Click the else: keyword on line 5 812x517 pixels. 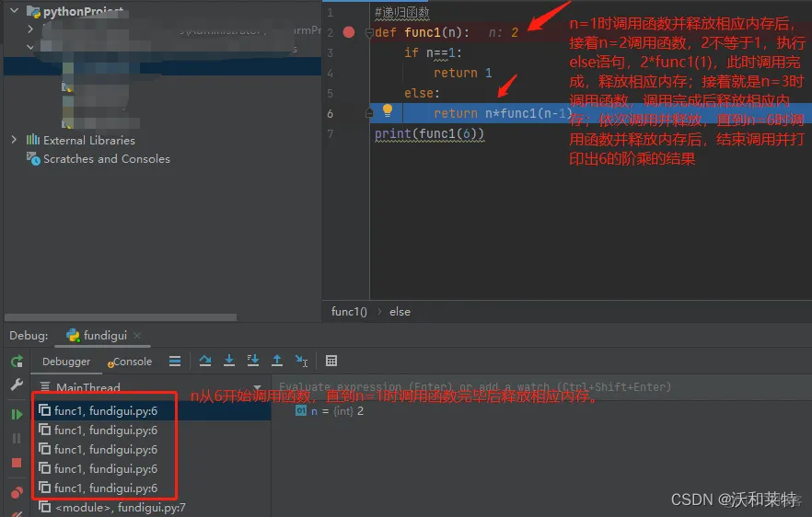422,93
